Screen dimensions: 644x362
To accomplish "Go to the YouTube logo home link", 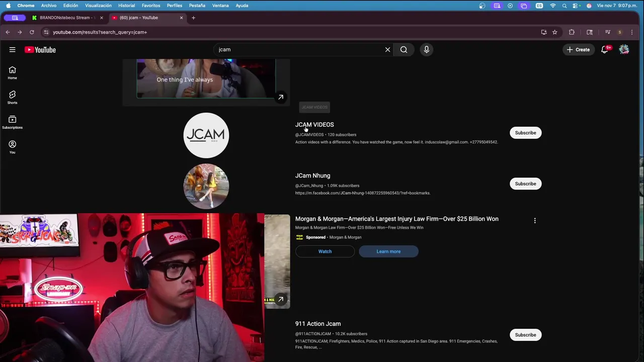I will [40, 50].
